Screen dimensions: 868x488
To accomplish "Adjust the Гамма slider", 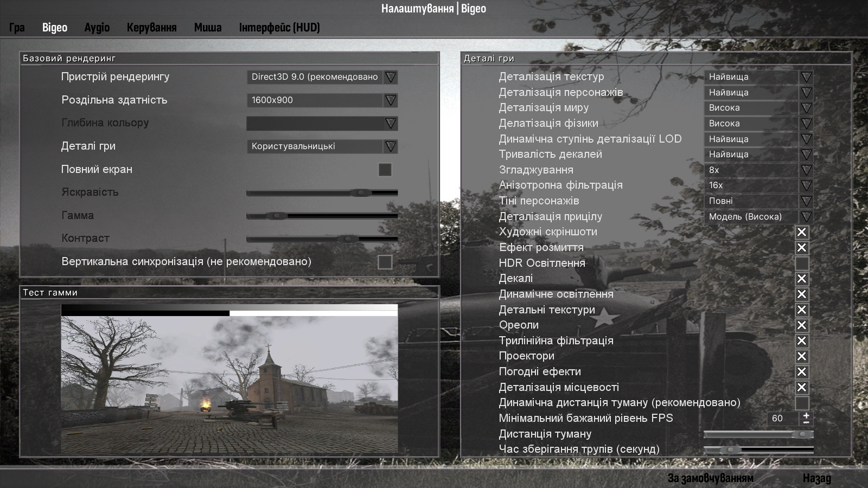I will coord(322,216).
